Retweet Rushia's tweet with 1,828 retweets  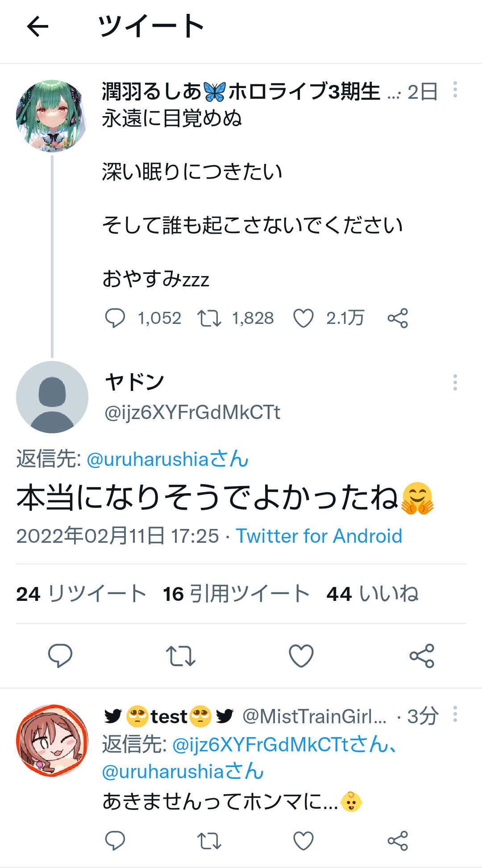[x=209, y=318]
